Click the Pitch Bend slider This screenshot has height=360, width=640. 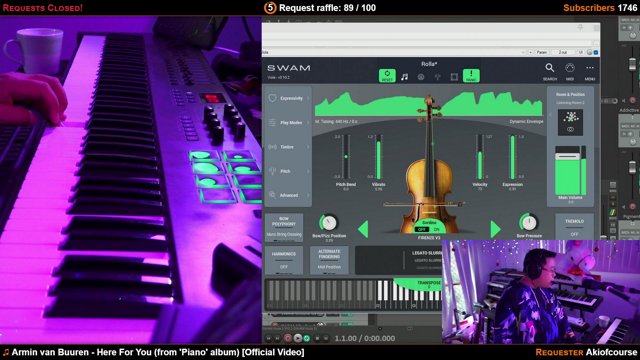pyautogui.click(x=346, y=157)
